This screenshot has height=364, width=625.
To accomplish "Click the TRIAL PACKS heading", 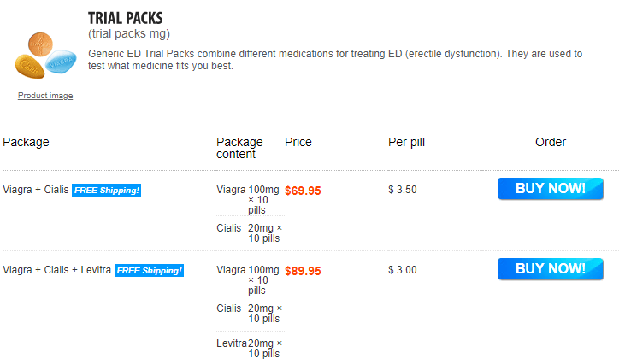I will pos(125,18).
